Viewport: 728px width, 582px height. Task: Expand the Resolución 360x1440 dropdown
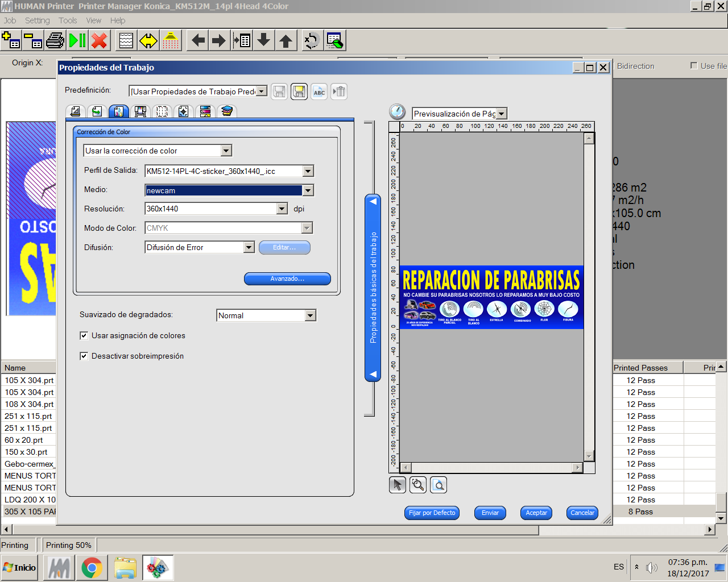pos(282,209)
